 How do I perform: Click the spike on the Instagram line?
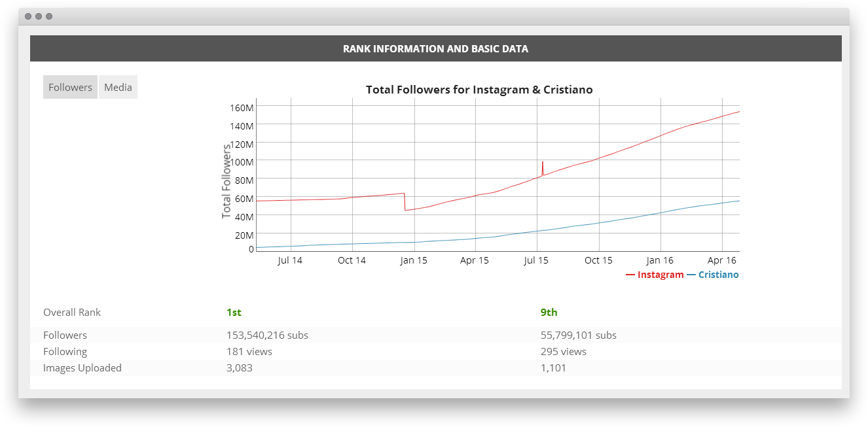543,162
